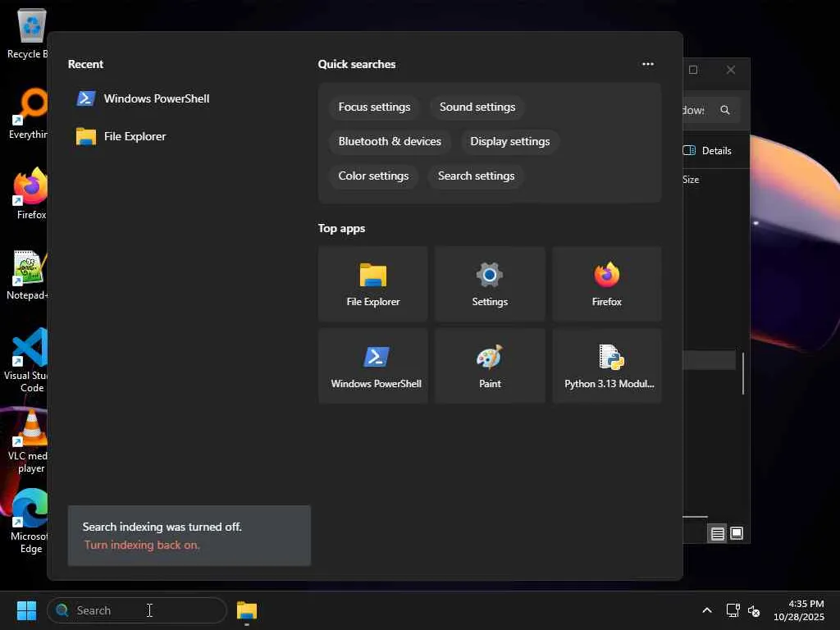Open the Windows Start button
Screen dimensions: 840x630
pos(26,610)
